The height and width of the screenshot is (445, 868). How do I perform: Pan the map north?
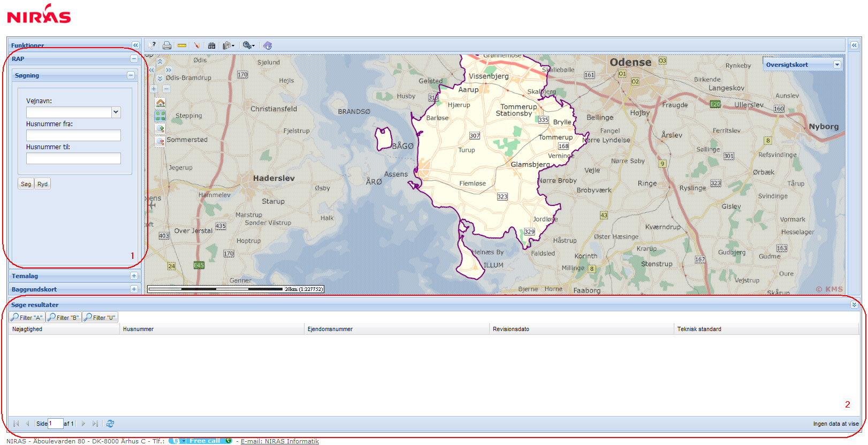[160, 62]
